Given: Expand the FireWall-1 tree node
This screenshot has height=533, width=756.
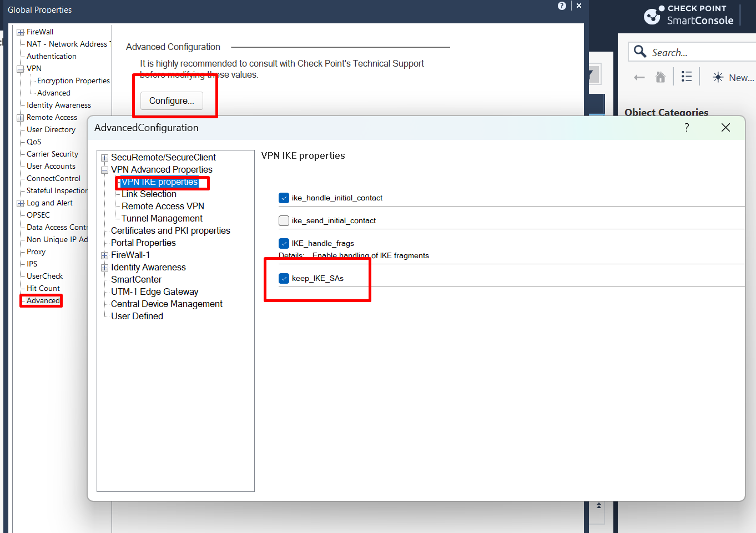Looking at the screenshot, I should 104,255.
